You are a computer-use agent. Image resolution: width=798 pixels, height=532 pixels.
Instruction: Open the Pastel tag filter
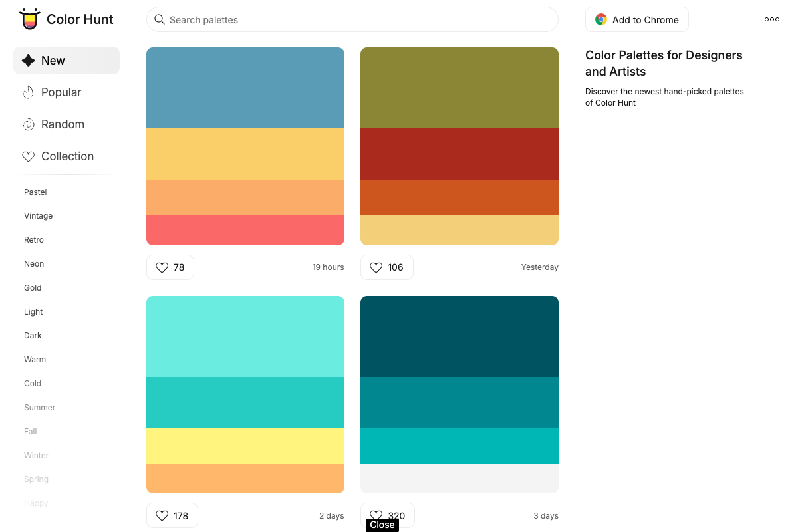click(x=35, y=192)
